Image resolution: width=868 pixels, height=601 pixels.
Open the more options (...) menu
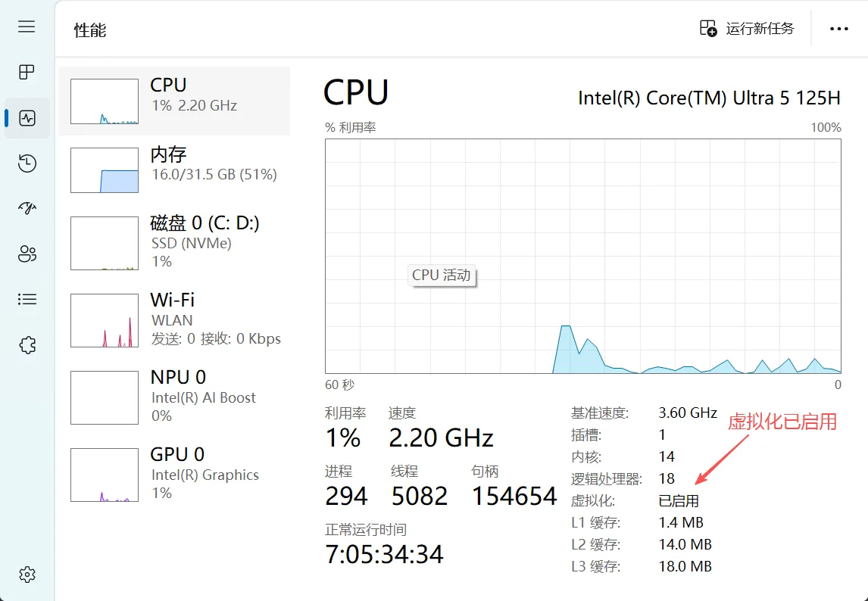[838, 29]
